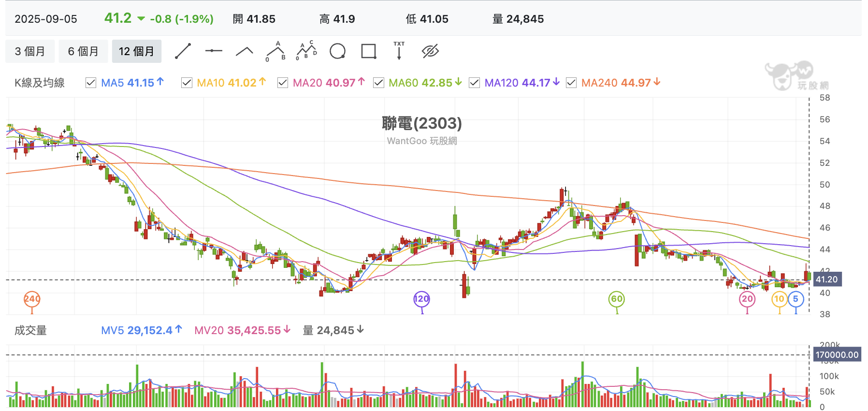Select the angle line drawing tool
The image size is (868, 411).
[245, 51]
